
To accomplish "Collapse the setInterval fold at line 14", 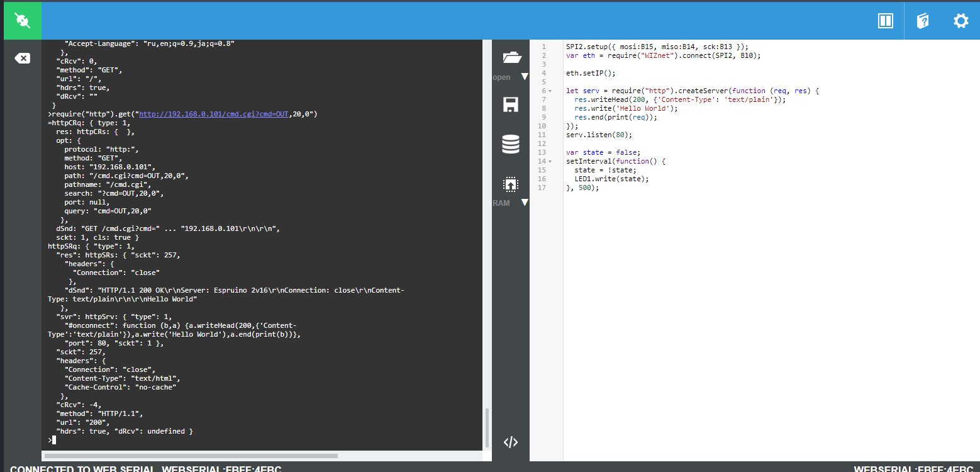I will point(550,162).
